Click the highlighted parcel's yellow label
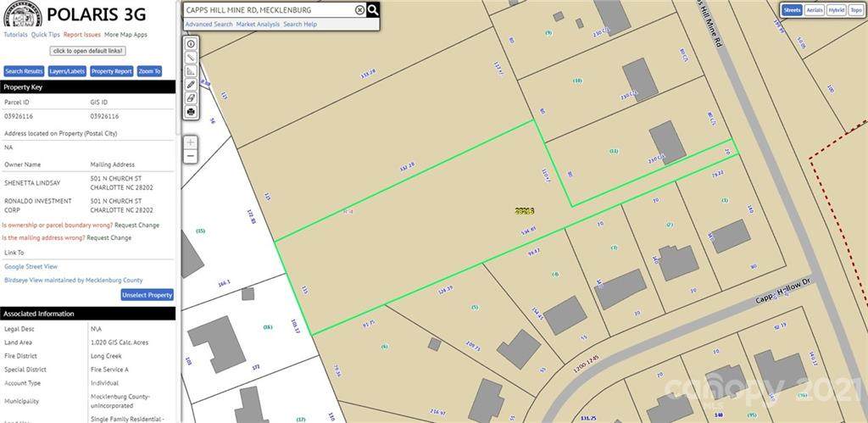 pos(524,210)
